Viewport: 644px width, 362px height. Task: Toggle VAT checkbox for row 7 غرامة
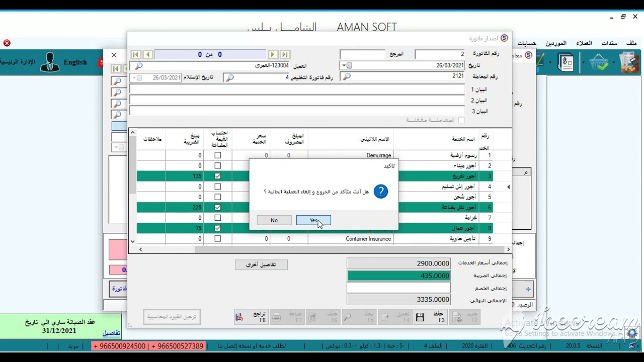pos(217,218)
